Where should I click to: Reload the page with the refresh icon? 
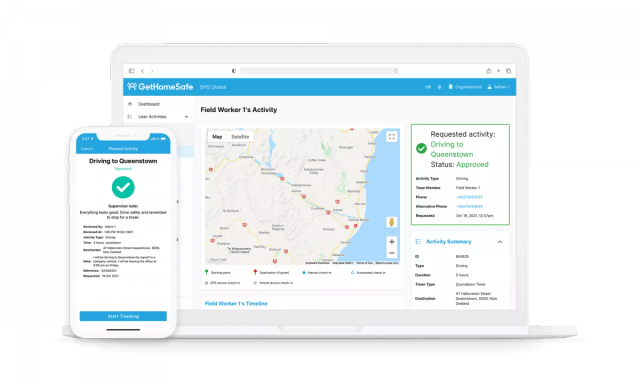tap(396, 71)
